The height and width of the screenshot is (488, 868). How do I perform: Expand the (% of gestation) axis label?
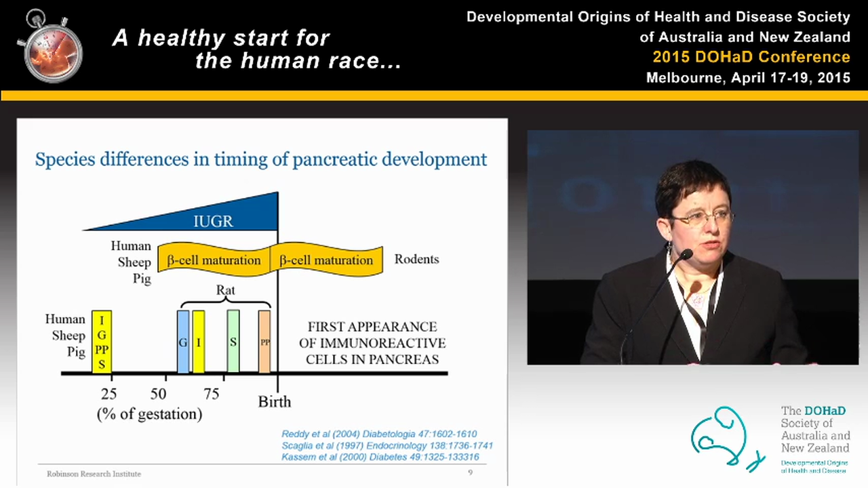pyautogui.click(x=149, y=413)
